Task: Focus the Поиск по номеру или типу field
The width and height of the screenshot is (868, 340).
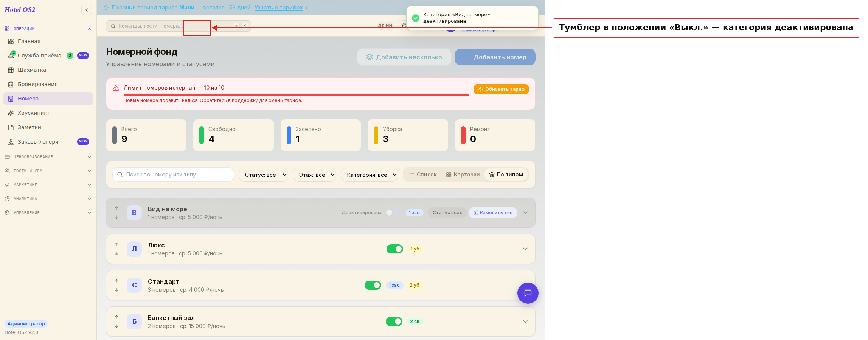Action: (x=173, y=175)
